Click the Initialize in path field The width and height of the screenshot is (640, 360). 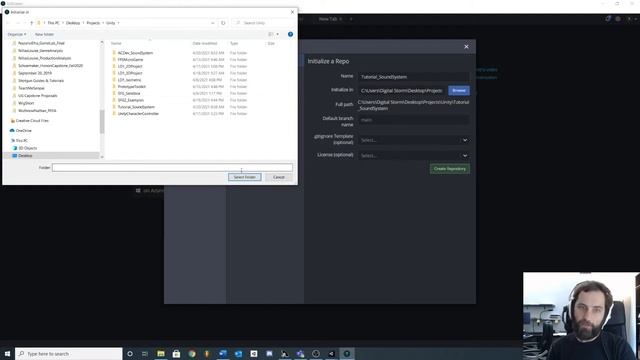[x=402, y=90]
